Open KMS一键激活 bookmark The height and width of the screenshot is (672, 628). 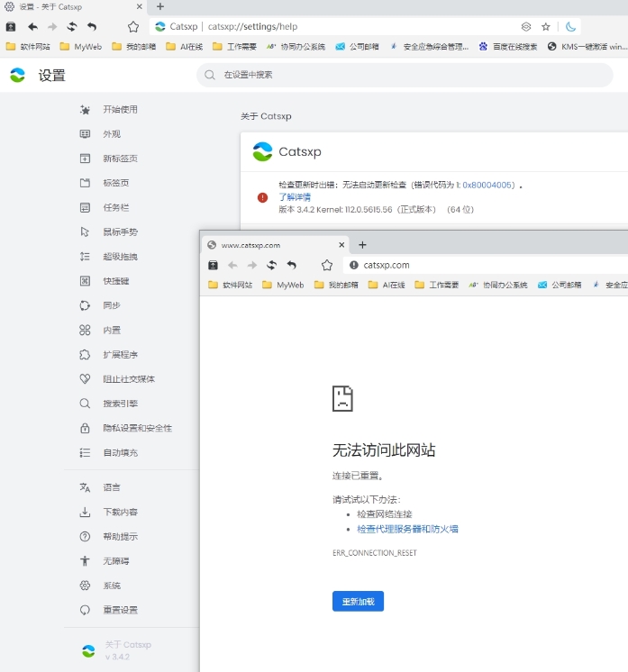tap(587, 47)
